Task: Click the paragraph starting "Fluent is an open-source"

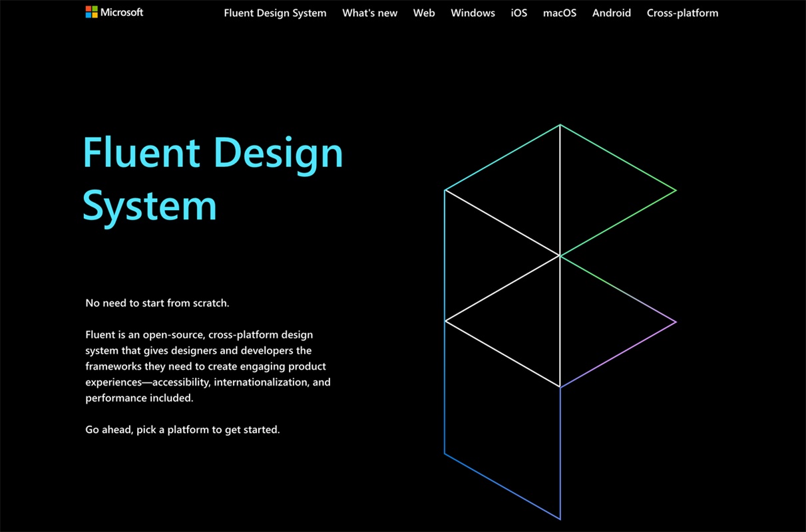Action: pos(208,366)
